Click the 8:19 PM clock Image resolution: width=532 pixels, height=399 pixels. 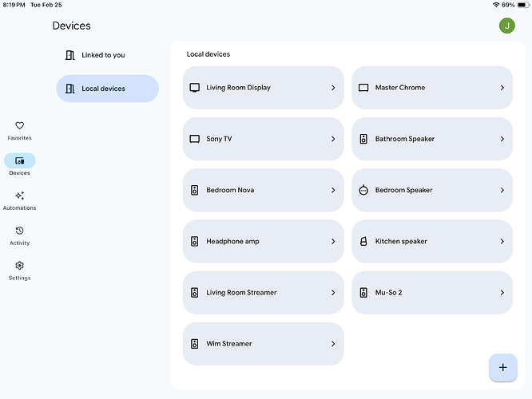14,5
